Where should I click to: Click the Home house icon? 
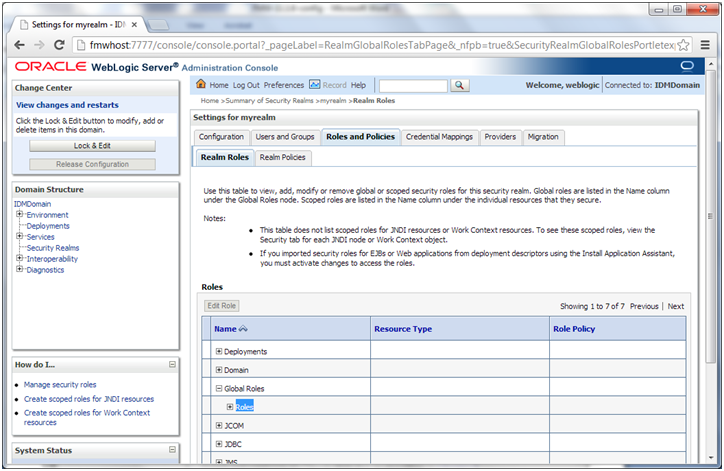point(201,84)
